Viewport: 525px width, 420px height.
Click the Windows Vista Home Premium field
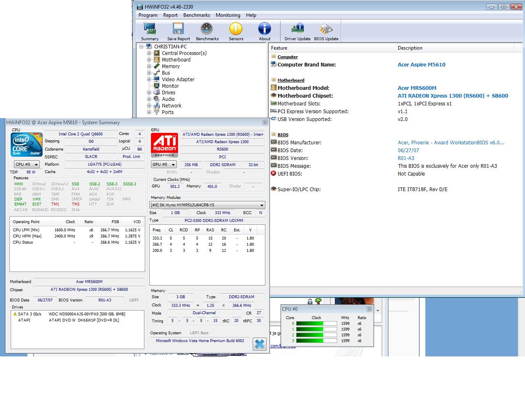200,341
